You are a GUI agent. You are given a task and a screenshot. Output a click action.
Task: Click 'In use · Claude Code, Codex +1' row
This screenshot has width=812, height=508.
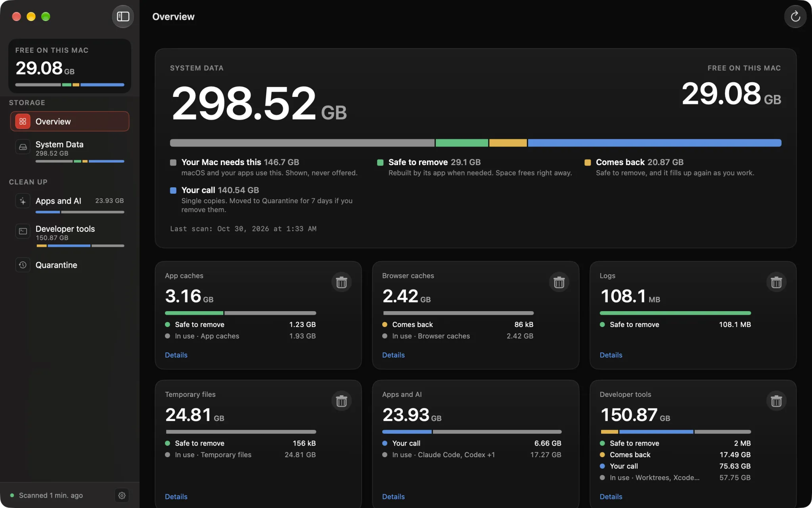[x=472, y=455]
